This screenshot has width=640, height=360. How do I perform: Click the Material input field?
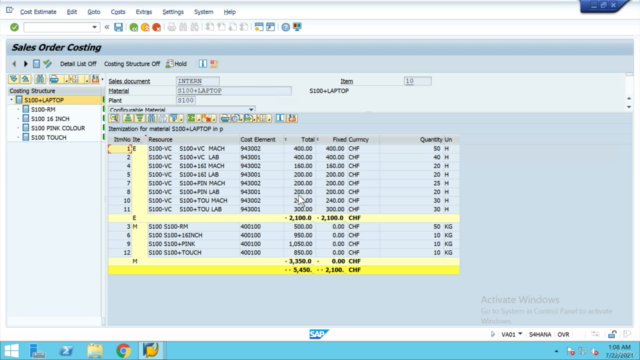coord(233,91)
